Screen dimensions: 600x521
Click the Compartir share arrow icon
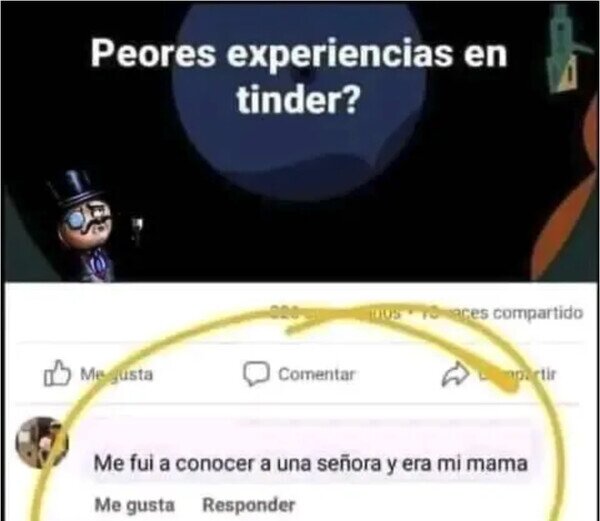coord(455,374)
